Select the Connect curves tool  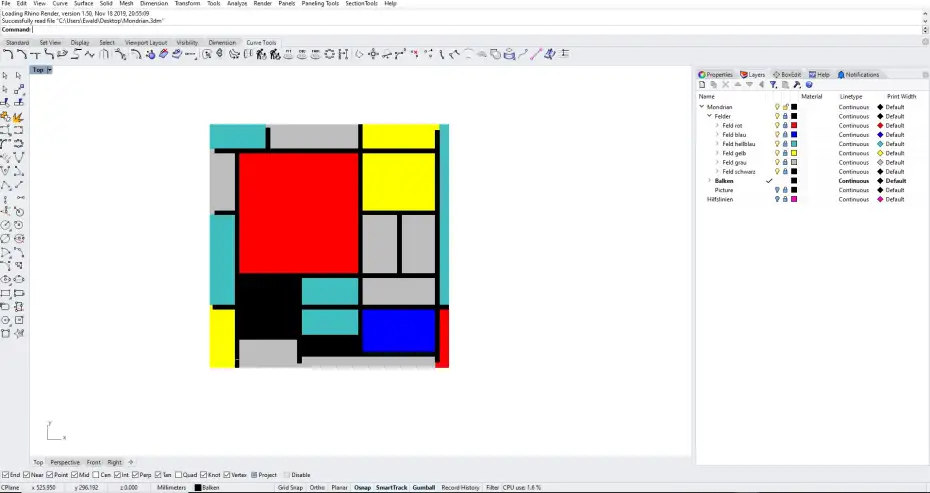35,55
